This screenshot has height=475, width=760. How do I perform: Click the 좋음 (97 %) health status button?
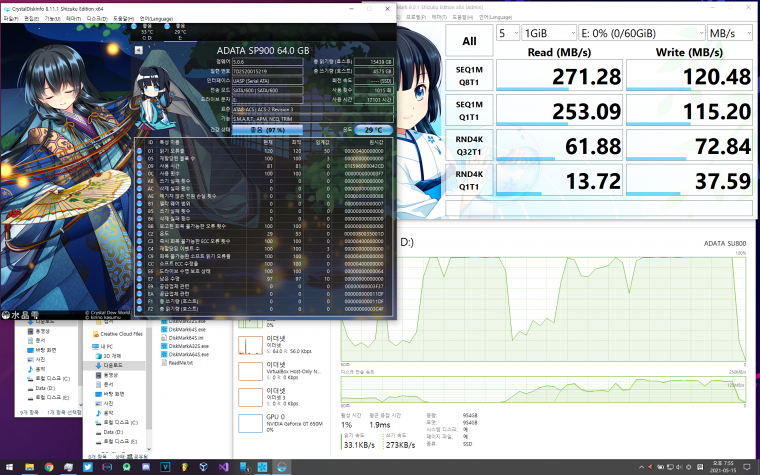(x=267, y=130)
